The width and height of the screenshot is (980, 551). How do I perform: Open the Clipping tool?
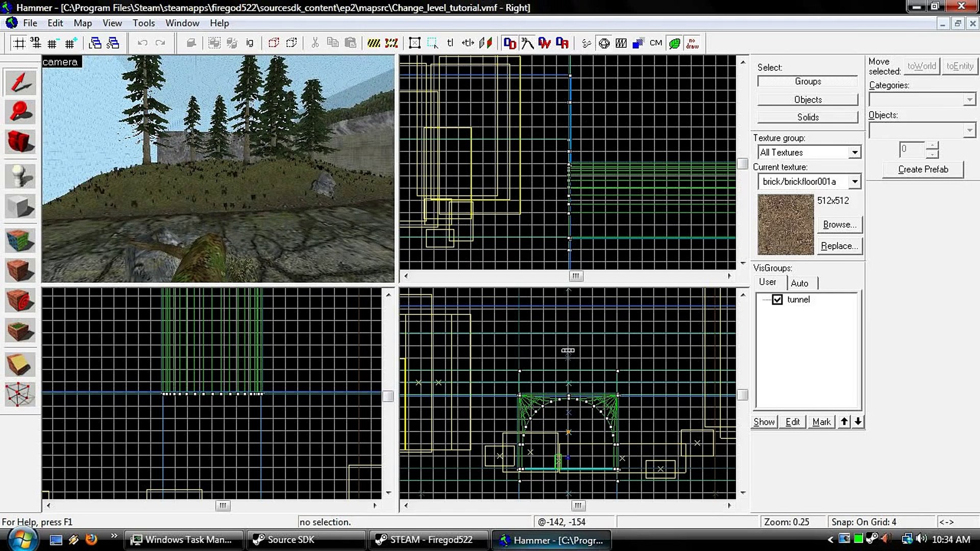(20, 365)
